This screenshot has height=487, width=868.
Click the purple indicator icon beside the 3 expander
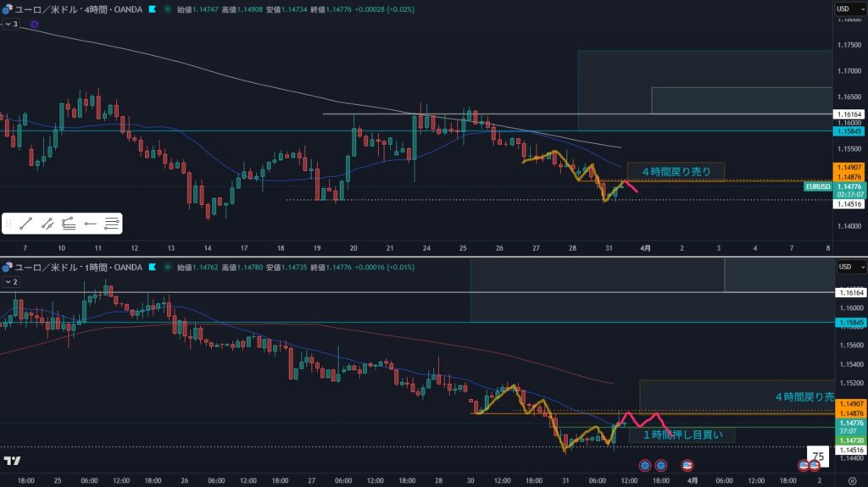36,25
